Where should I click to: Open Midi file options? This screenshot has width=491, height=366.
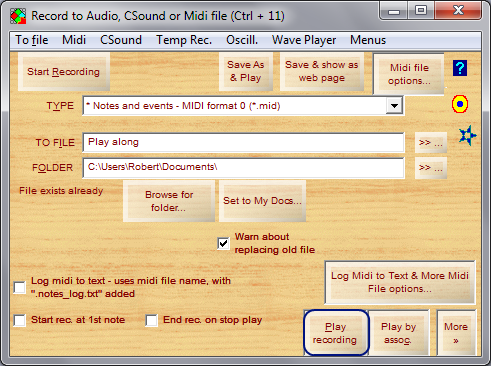(x=409, y=74)
